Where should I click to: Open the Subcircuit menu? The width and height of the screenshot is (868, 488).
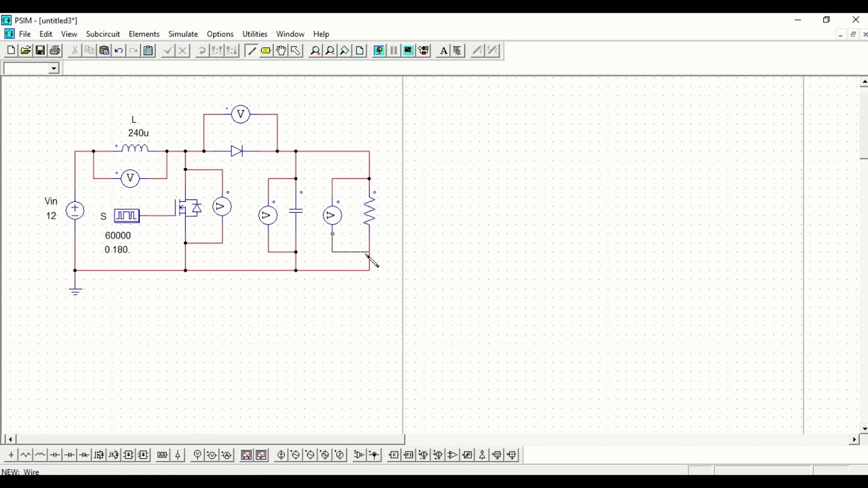(103, 34)
